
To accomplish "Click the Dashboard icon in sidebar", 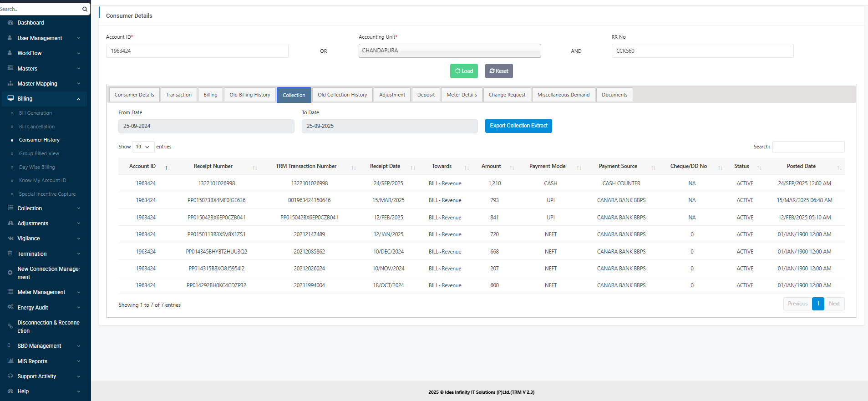I will (10, 23).
